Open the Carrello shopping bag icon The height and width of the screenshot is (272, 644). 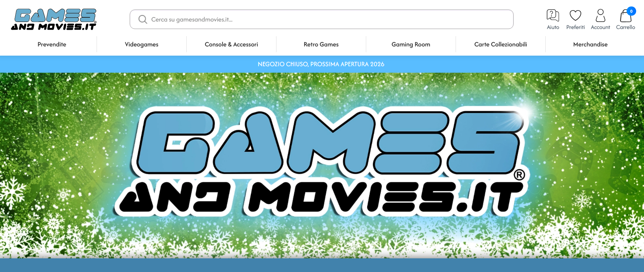tap(626, 16)
